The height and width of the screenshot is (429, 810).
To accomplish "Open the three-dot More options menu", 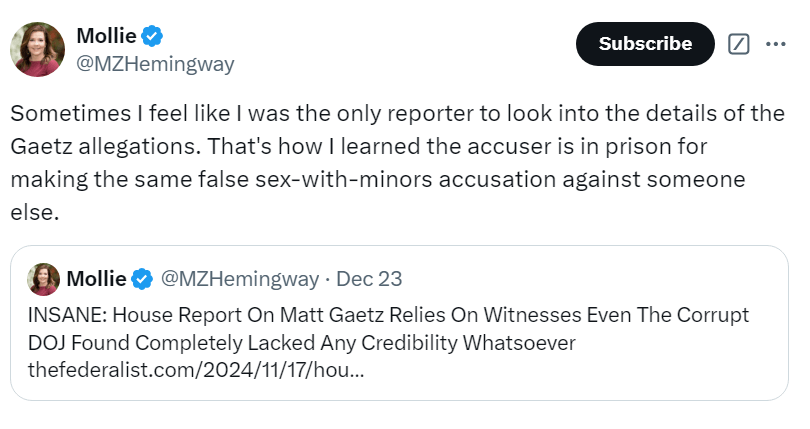I will coord(776,44).
